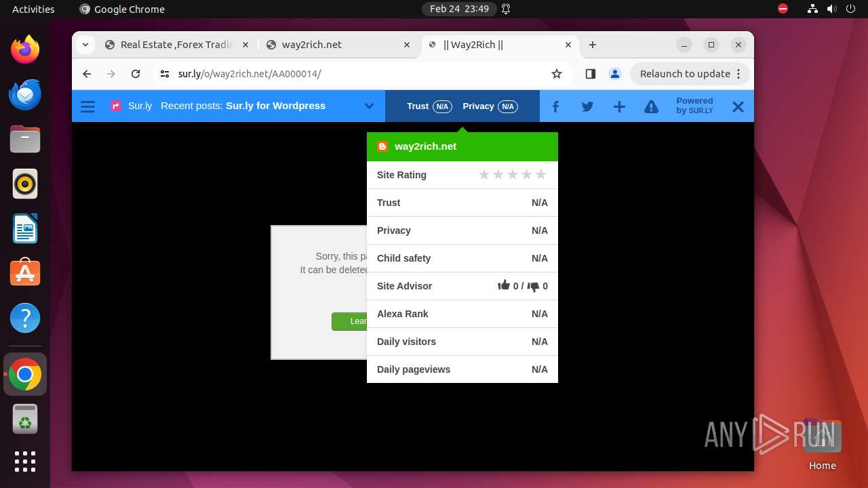Select the Privacy row in popup
868x488 pixels.
click(462, 230)
